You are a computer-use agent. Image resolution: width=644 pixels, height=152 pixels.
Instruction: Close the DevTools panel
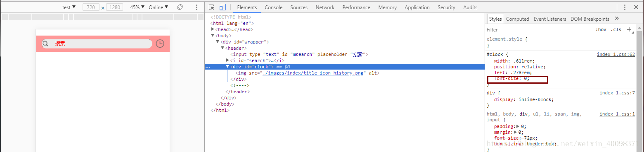click(x=636, y=7)
